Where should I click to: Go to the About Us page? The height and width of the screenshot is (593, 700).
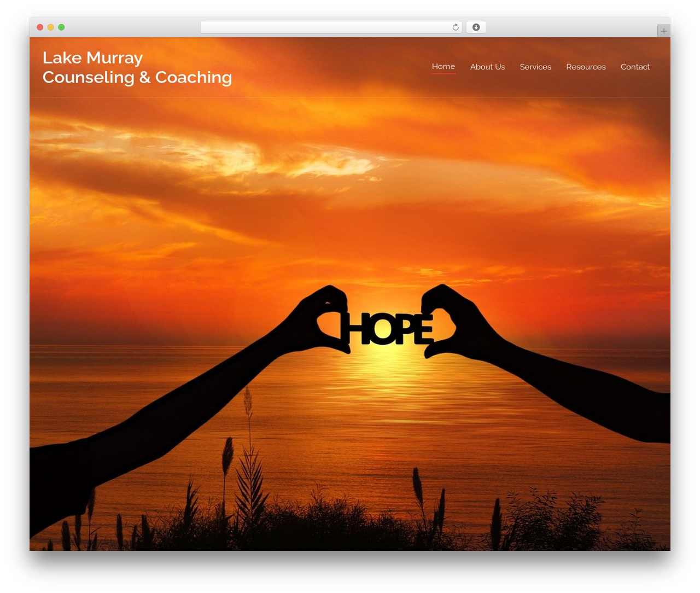tap(487, 67)
